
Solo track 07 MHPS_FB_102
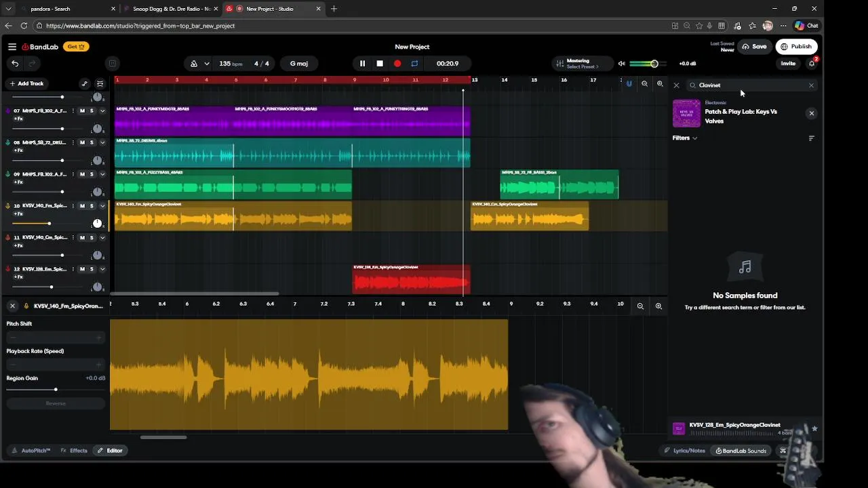click(92, 111)
